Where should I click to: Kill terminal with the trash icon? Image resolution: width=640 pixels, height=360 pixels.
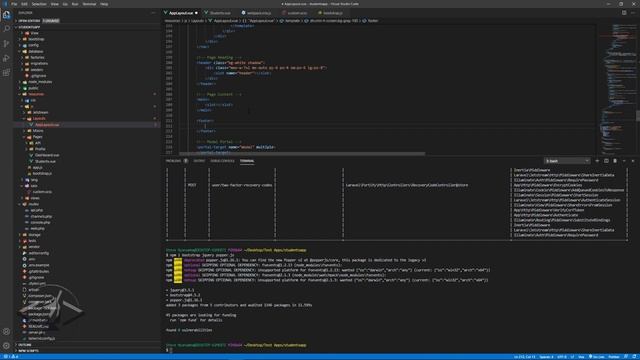pyautogui.click(x=615, y=161)
